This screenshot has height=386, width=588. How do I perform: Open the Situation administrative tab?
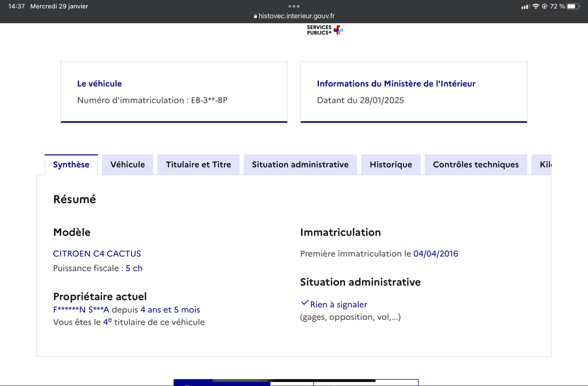tap(300, 164)
